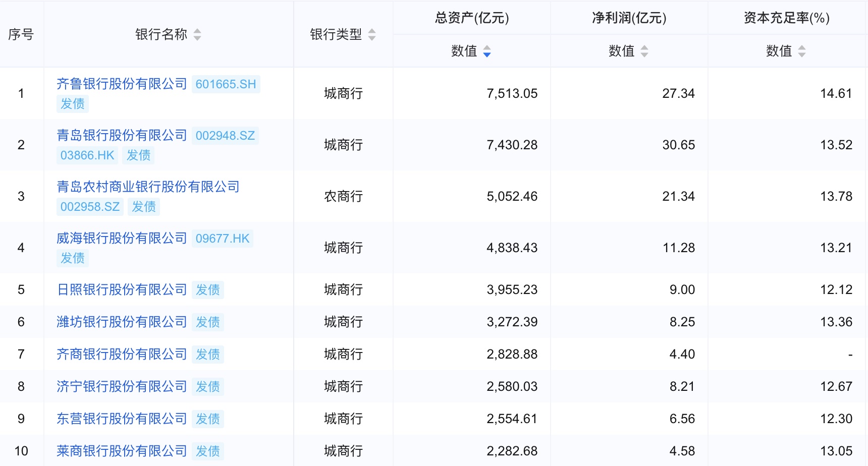This screenshot has height=466, width=868.
Task: Open 齐商银行股份有限公司 link
Action: point(122,354)
